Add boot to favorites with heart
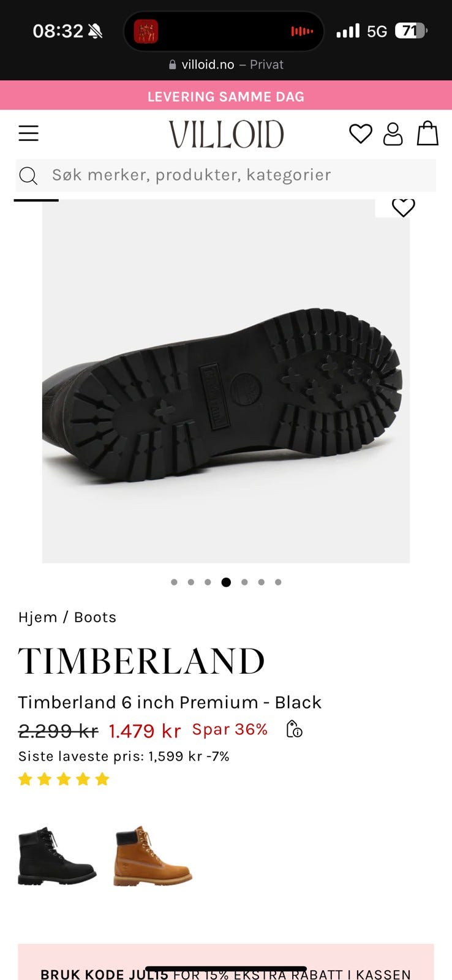 pyautogui.click(x=403, y=208)
